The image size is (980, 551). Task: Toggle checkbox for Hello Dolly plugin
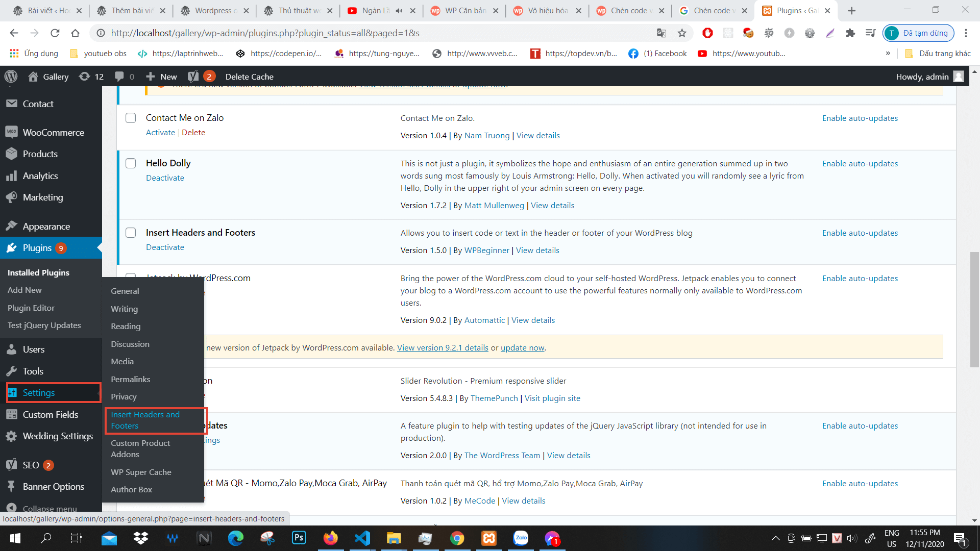[x=131, y=163]
